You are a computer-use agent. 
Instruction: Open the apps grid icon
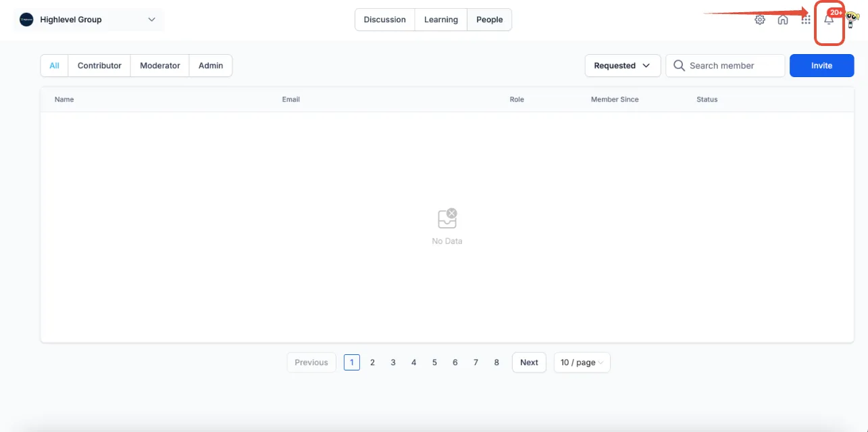coord(806,20)
